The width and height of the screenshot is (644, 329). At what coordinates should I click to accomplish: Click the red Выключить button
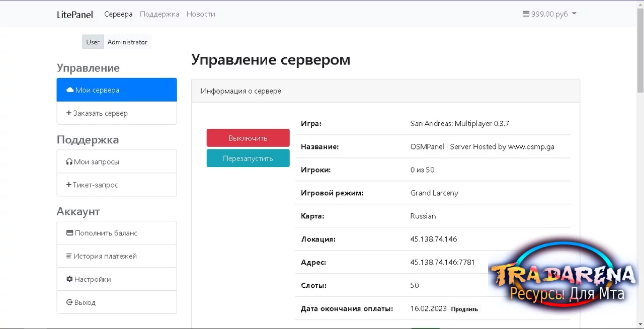click(x=248, y=138)
